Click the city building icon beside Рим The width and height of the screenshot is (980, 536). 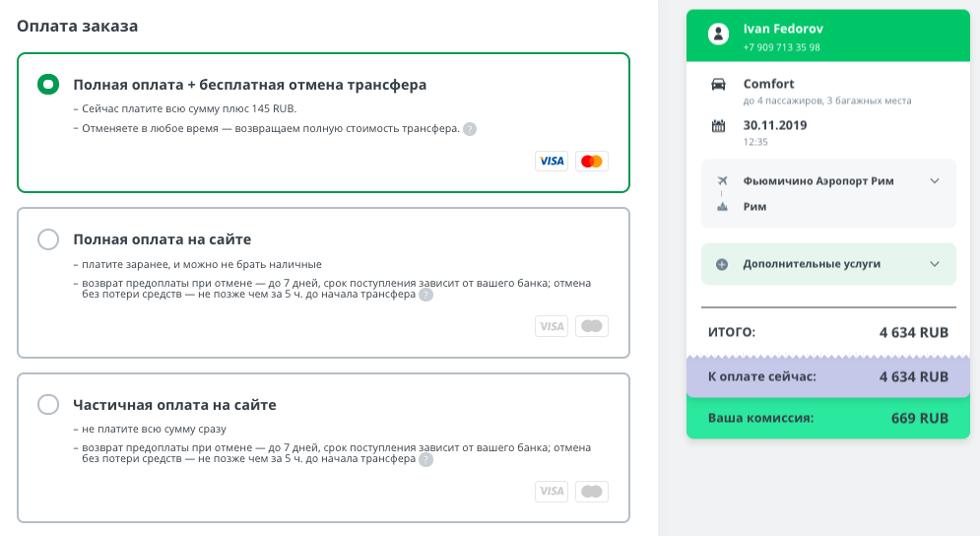coord(722,207)
